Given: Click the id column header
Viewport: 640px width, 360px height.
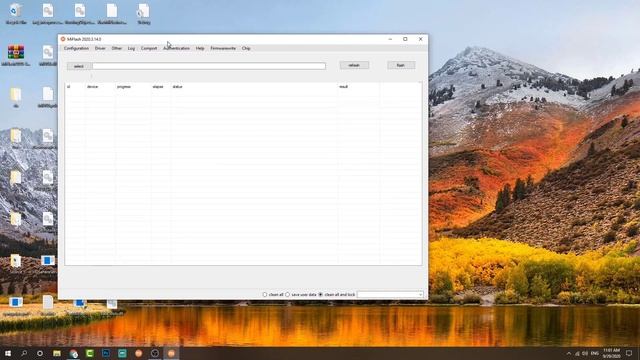Looking at the screenshot, I should pyautogui.click(x=69, y=87).
